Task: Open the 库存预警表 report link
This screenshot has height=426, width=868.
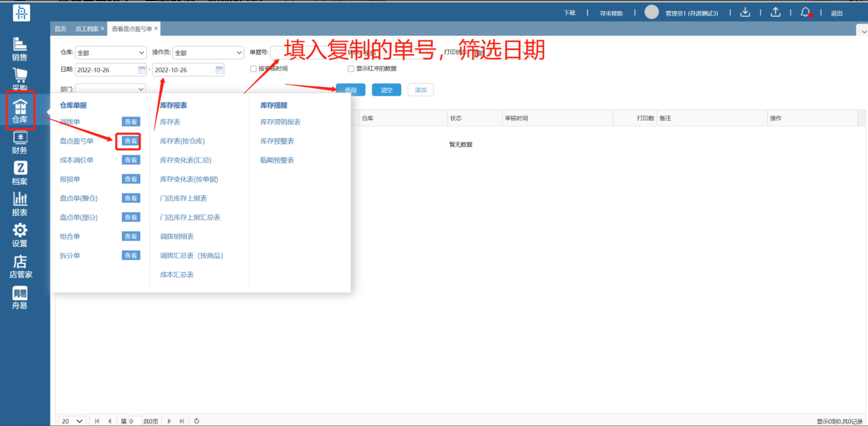Action: [x=277, y=141]
